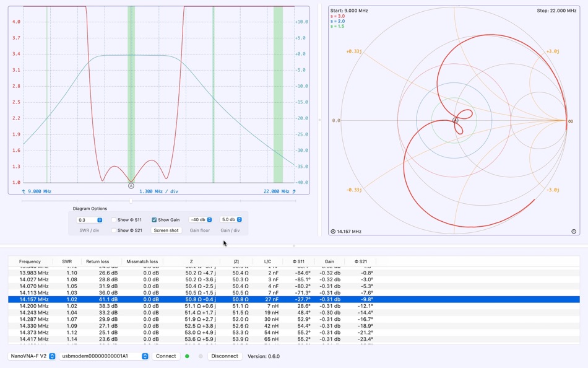Click the -27.7° Φ S11 cell
The width and height of the screenshot is (588, 368).
[x=303, y=299]
